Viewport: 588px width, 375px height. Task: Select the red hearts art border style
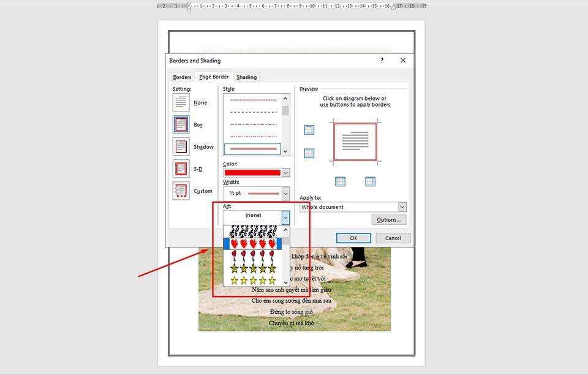[x=252, y=244]
